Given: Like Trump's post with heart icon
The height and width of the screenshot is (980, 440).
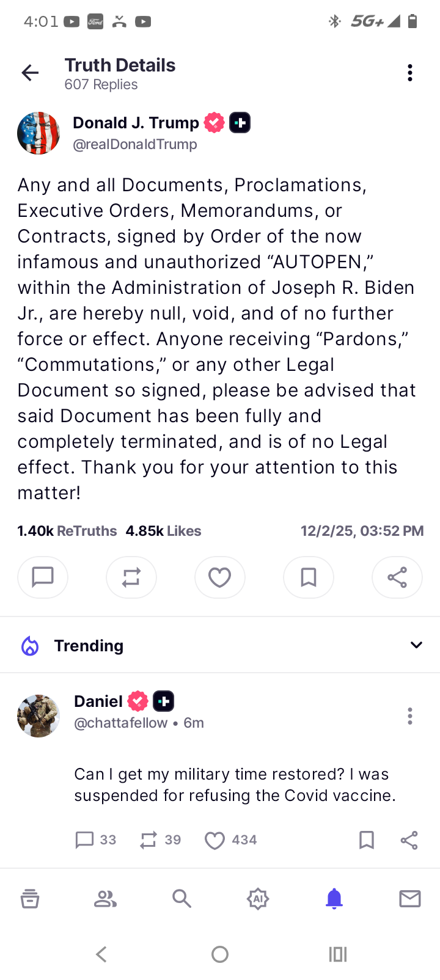Looking at the screenshot, I should [219, 577].
